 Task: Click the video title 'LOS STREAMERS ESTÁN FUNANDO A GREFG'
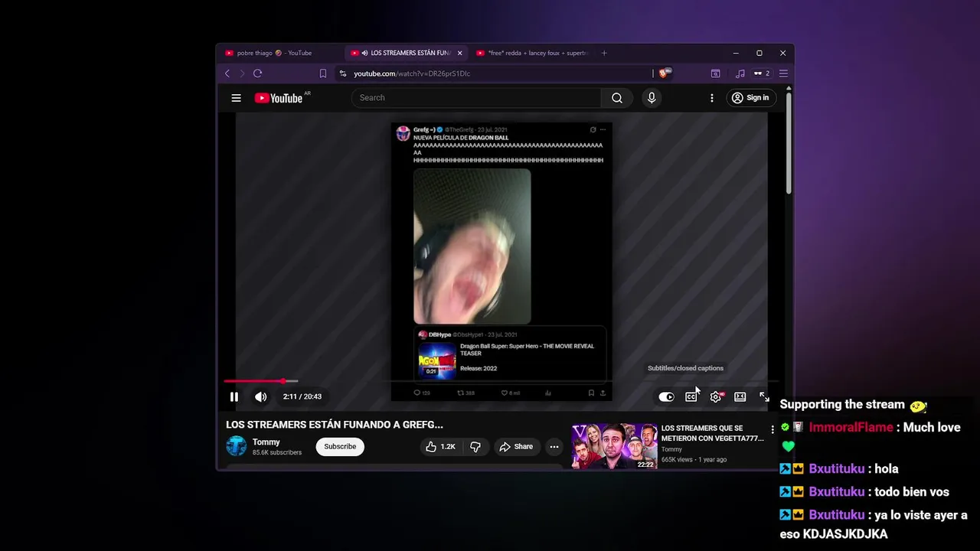point(335,425)
